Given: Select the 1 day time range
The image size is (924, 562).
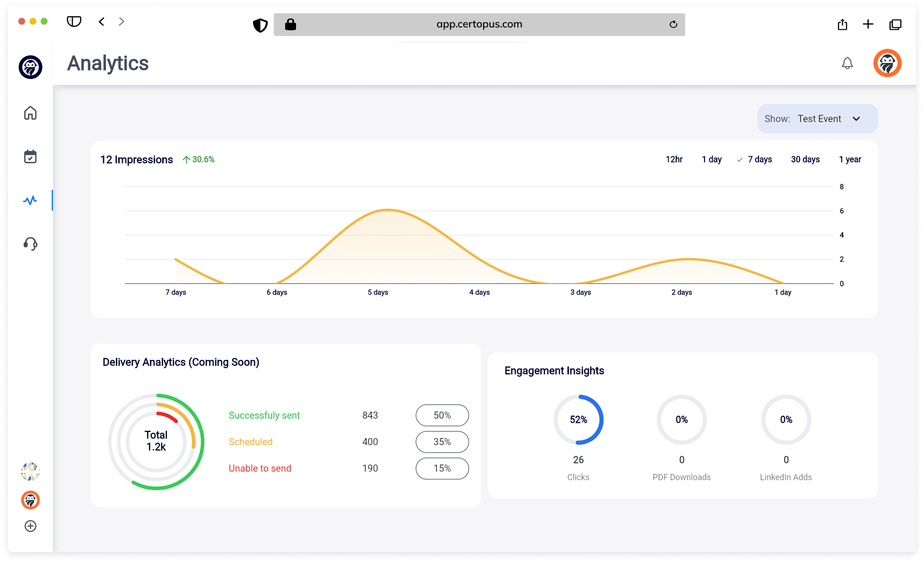Looking at the screenshot, I should point(711,159).
